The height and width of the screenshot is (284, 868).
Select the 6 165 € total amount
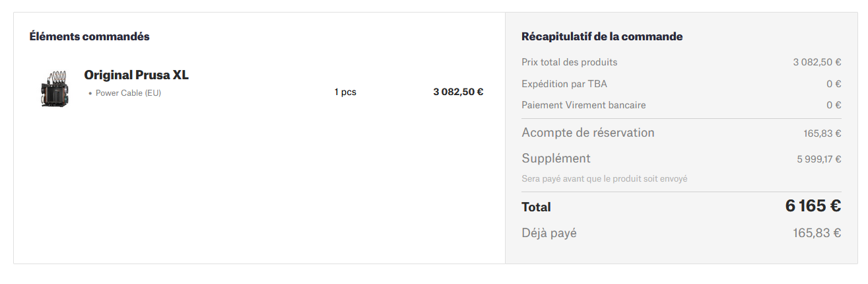point(813,206)
